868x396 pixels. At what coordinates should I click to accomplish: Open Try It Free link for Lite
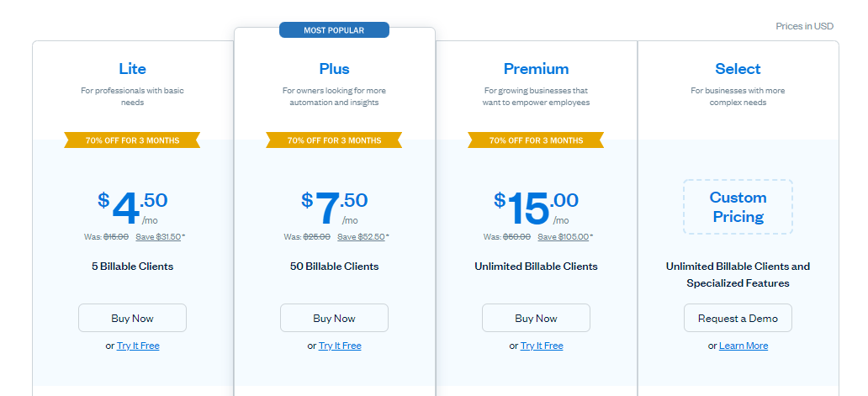coord(138,346)
